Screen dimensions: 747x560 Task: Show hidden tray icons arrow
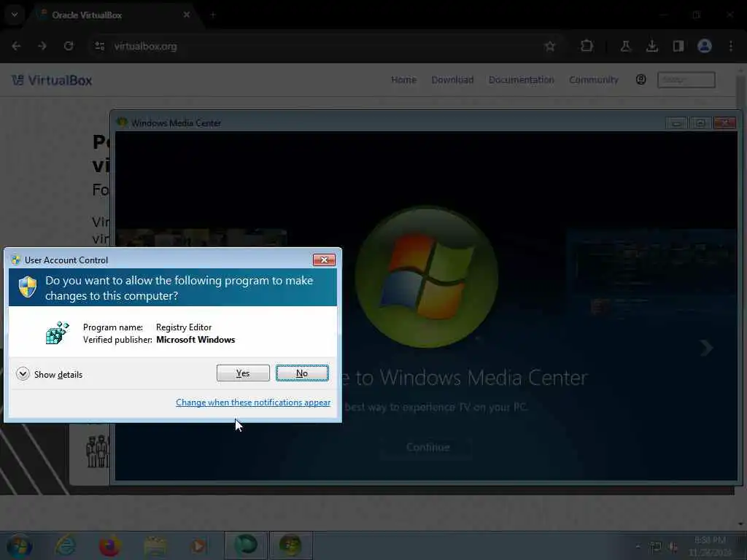click(638, 547)
